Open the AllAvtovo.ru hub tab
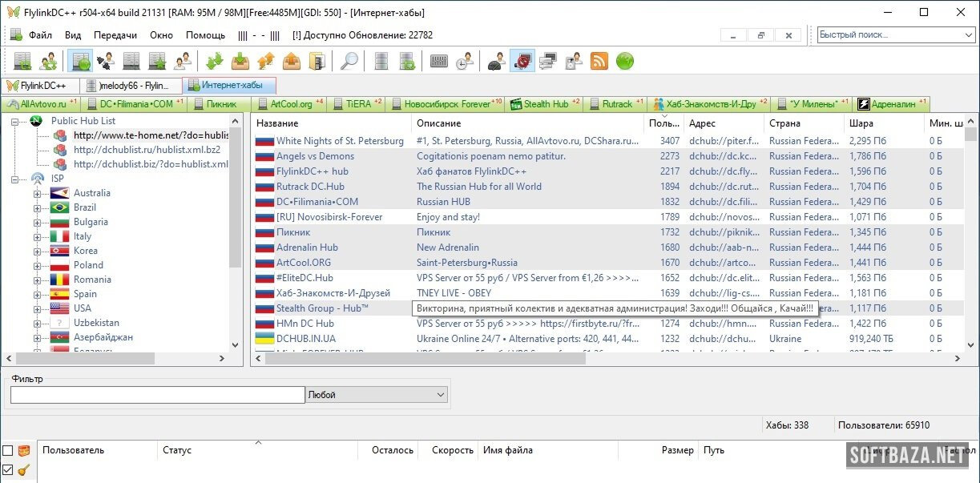Image resolution: width=980 pixels, height=483 pixels. (x=41, y=104)
